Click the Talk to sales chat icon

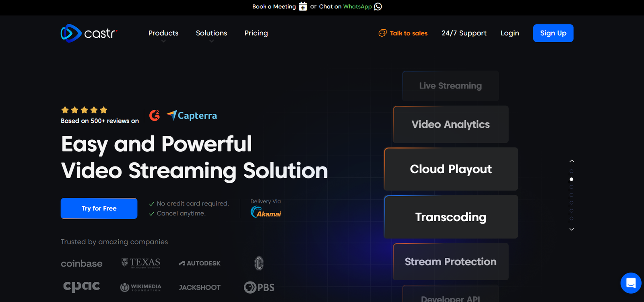(x=382, y=33)
